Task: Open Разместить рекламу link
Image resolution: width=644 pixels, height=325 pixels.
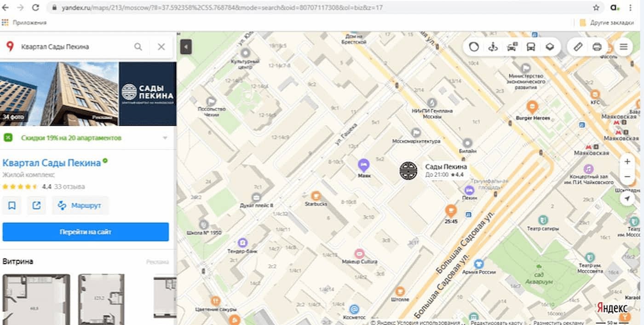Action: tap(558, 322)
